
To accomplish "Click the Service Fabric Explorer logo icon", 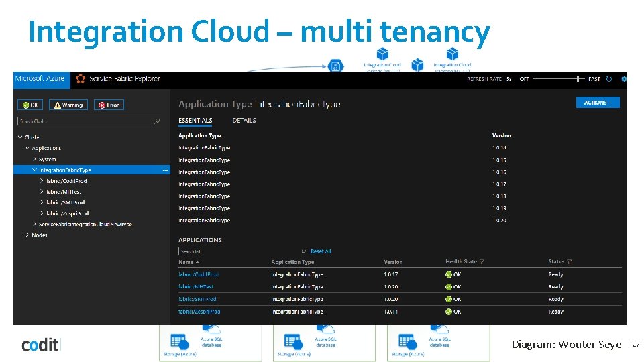I will point(80,79).
